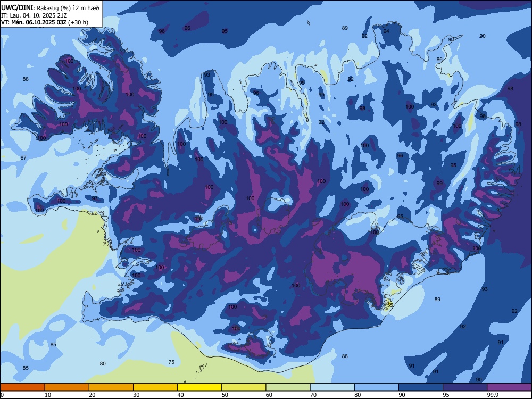Click the 'VT: Mán. 06.10.2025 03Z (+30 h)' line
Image resolution: width=532 pixels, height=399 pixels.
45,22
